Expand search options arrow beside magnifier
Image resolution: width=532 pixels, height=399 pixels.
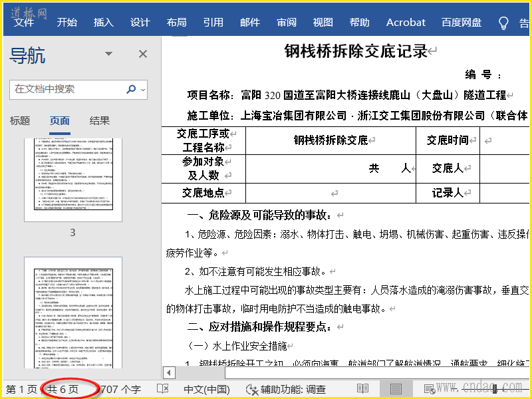point(143,89)
